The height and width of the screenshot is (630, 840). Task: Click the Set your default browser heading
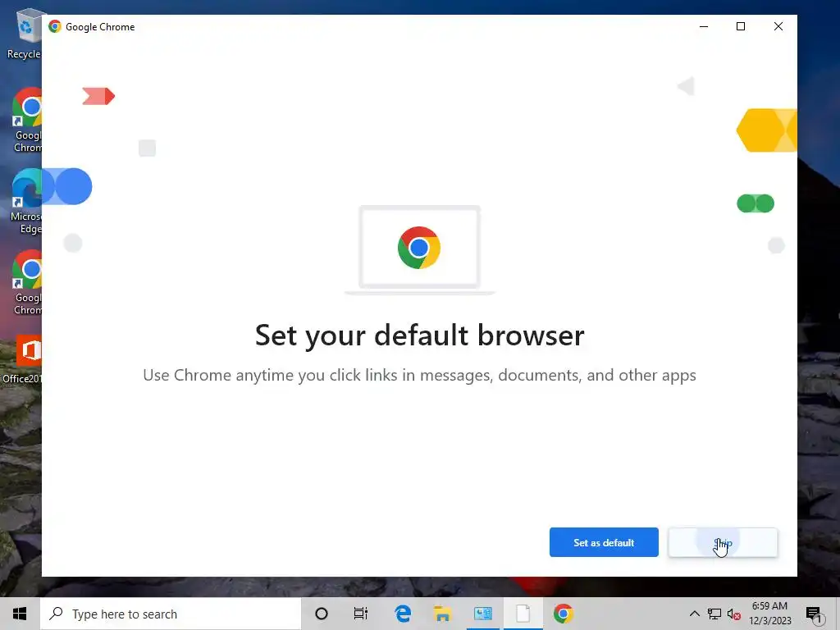(419, 336)
